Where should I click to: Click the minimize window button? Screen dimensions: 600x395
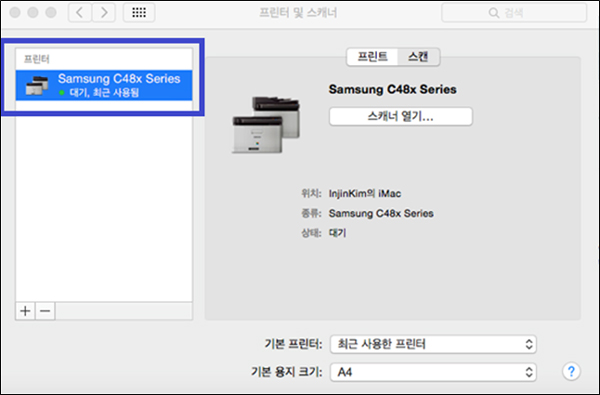(33, 12)
